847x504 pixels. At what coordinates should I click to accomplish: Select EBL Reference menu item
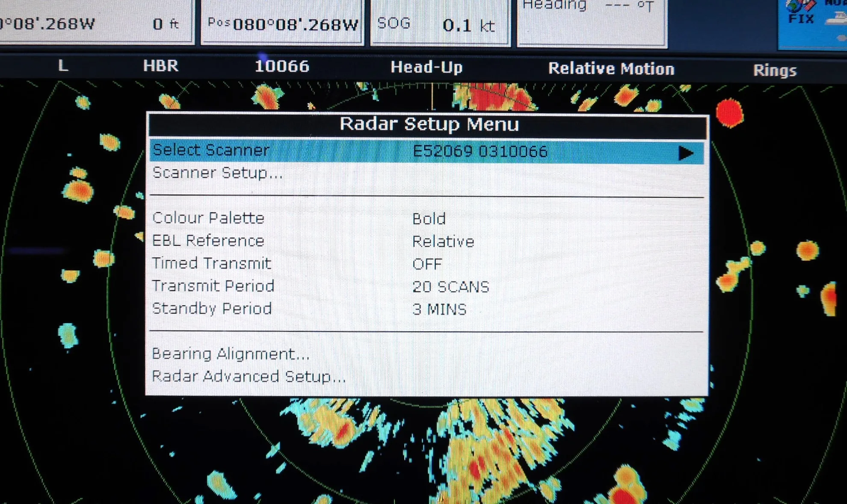[x=208, y=241]
